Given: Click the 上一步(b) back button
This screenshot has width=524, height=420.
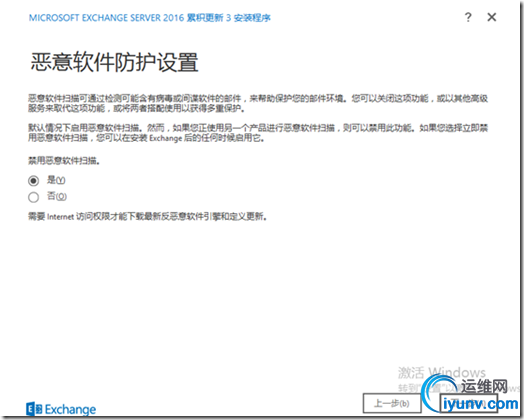Looking at the screenshot, I should click(392, 403).
